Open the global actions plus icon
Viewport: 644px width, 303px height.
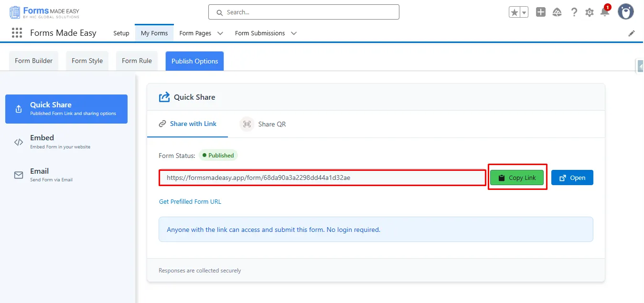[541, 12]
